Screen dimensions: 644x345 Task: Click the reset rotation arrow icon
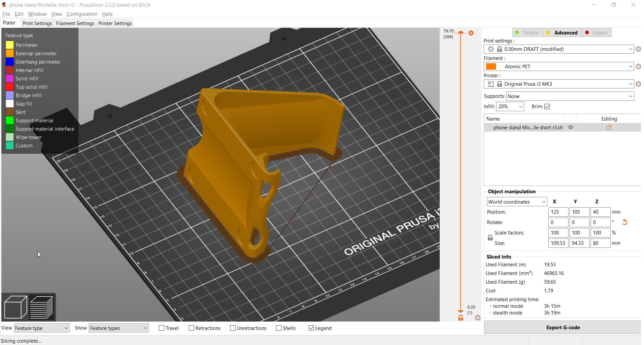point(625,222)
